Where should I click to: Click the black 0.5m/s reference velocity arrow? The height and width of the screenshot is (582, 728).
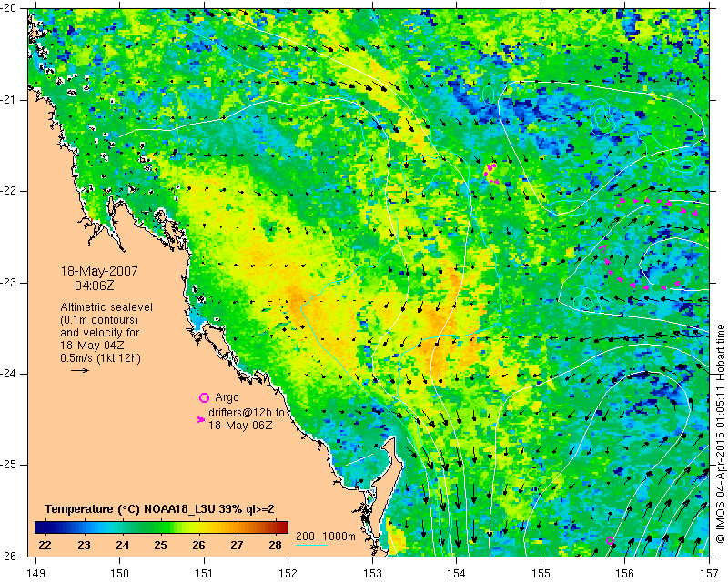click(80, 370)
